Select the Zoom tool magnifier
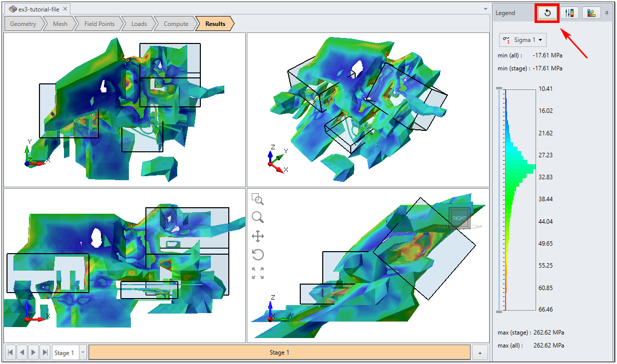The image size is (617, 364). 258,218
